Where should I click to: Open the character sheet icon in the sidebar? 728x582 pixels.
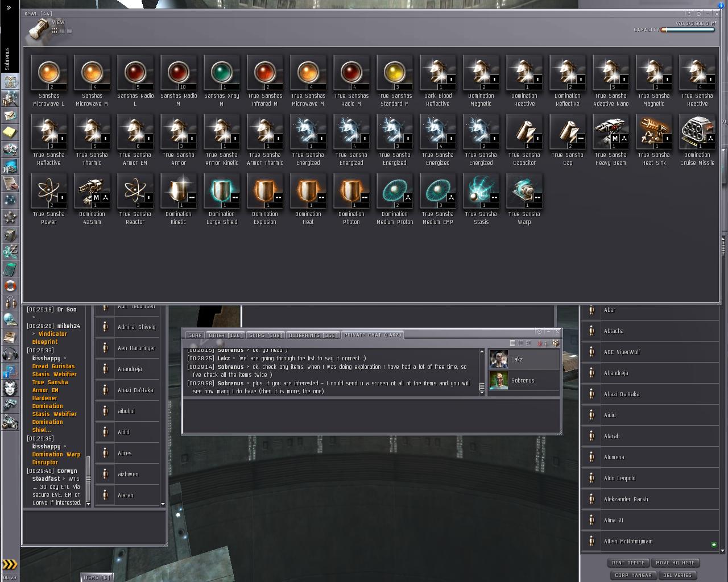[x=10, y=81]
